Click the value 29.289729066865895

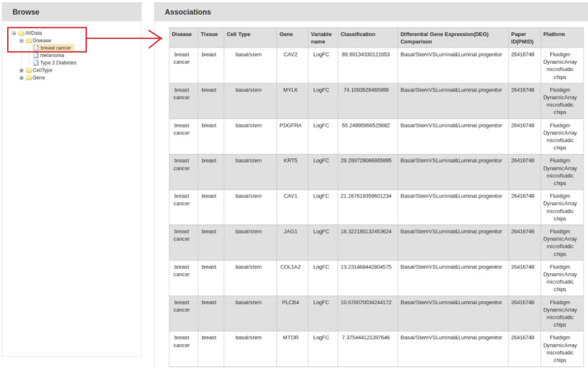pyautogui.click(x=366, y=160)
